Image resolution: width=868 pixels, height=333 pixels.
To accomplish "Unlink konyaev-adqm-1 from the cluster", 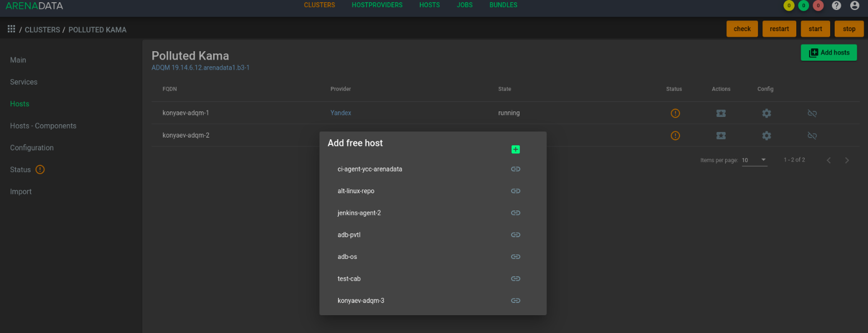I will pos(812,113).
